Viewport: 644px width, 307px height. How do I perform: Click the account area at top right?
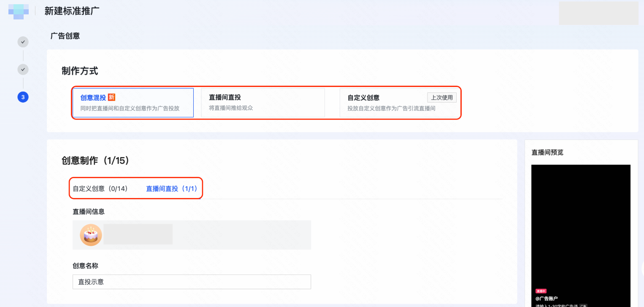point(598,13)
